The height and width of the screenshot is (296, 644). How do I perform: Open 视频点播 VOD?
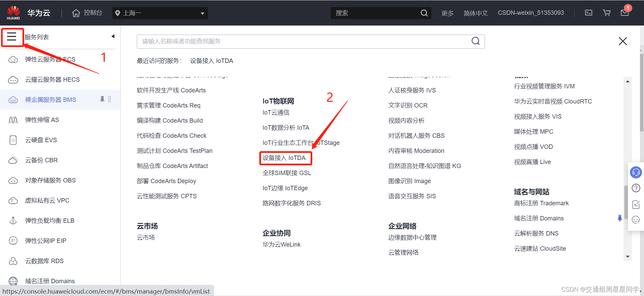pos(534,147)
